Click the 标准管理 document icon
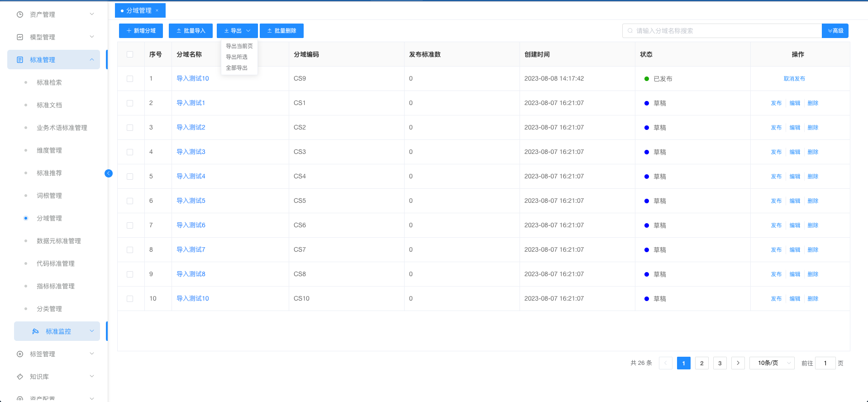Image resolution: width=868 pixels, height=402 pixels. 20,60
